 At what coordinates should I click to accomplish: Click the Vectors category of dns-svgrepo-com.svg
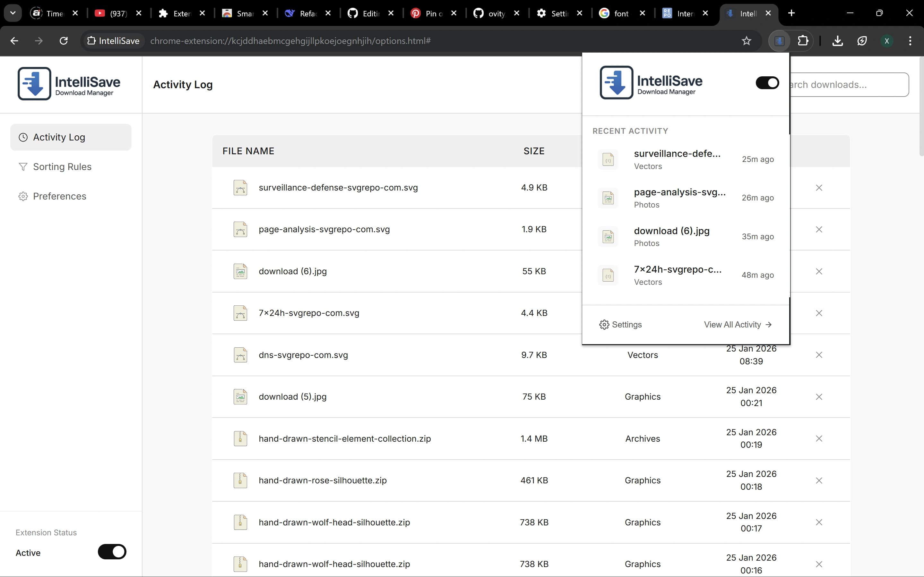coord(643,355)
